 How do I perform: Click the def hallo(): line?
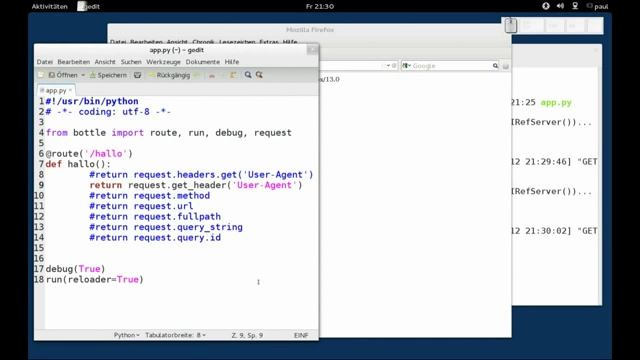click(x=78, y=164)
